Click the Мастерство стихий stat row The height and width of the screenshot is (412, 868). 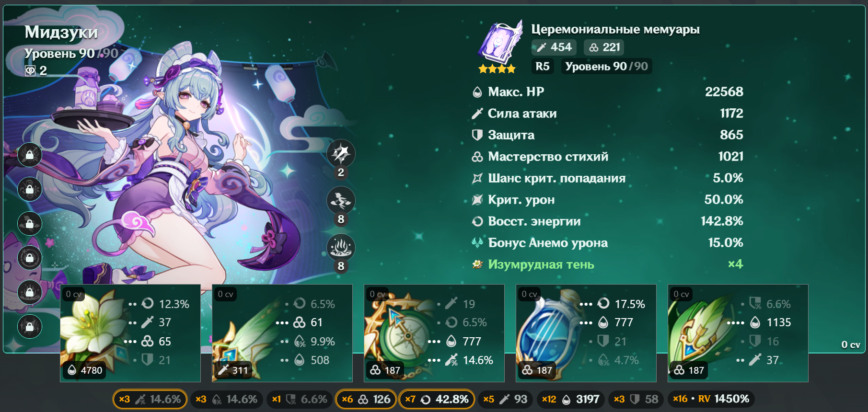(x=607, y=157)
